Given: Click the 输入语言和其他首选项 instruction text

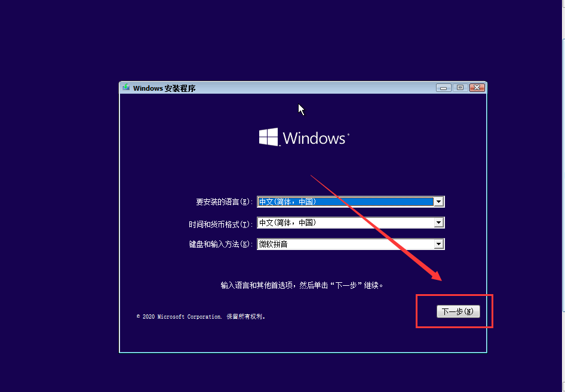Looking at the screenshot, I should click(x=302, y=285).
